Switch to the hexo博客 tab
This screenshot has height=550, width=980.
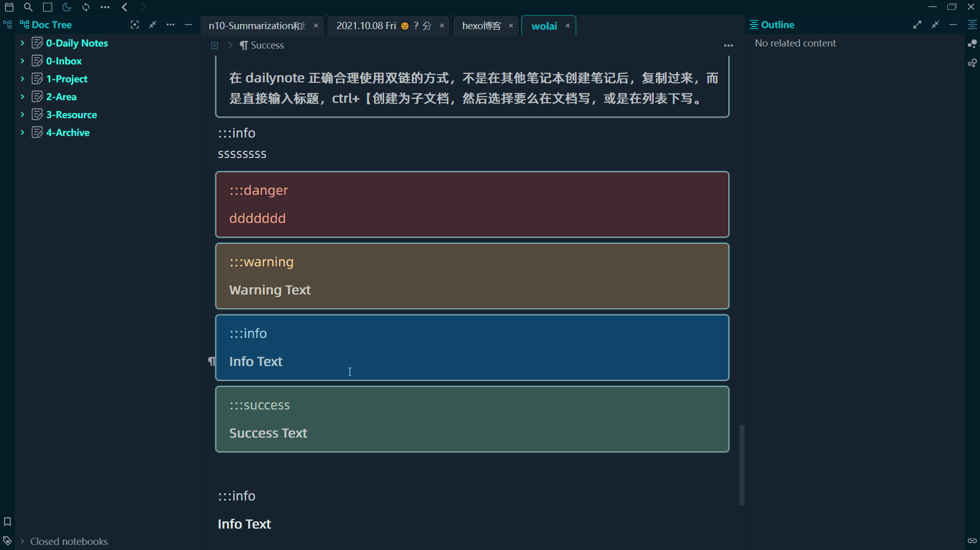click(x=481, y=26)
